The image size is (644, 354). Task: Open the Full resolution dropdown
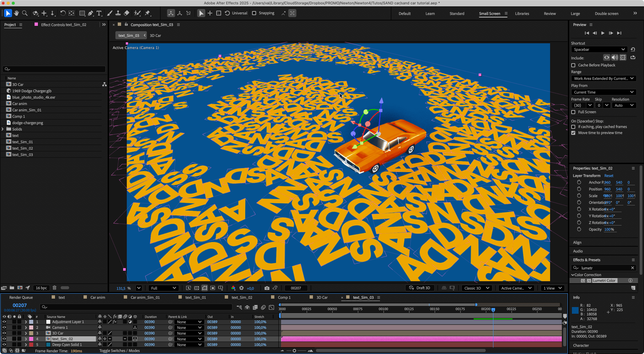point(163,288)
